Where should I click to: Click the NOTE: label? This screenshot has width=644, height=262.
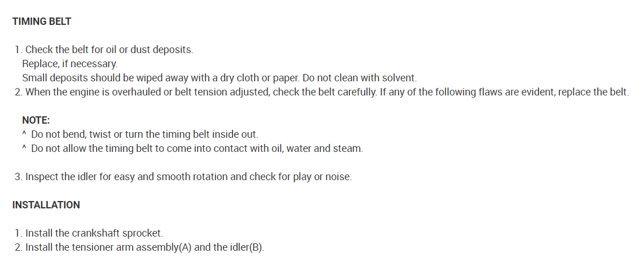(36, 120)
